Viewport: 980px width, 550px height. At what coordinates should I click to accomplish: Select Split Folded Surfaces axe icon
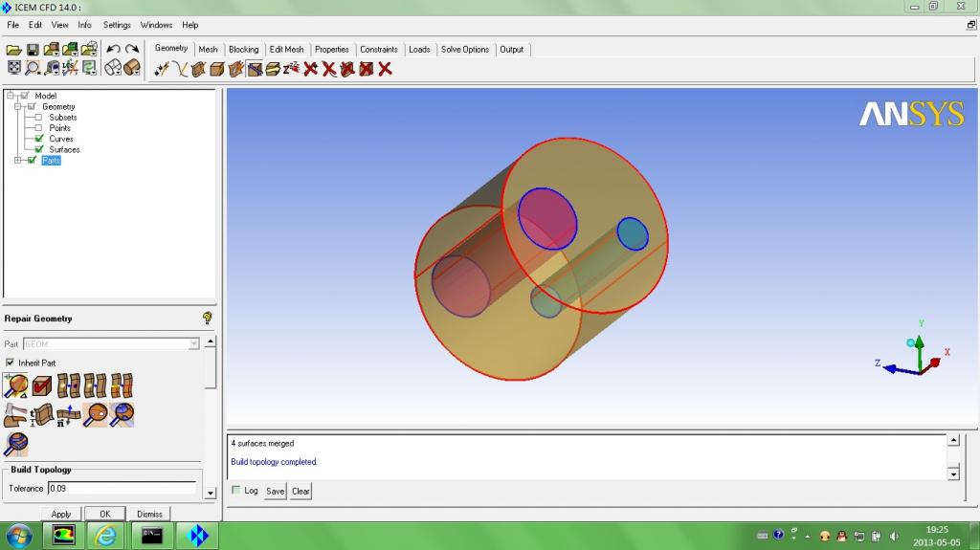click(15, 414)
